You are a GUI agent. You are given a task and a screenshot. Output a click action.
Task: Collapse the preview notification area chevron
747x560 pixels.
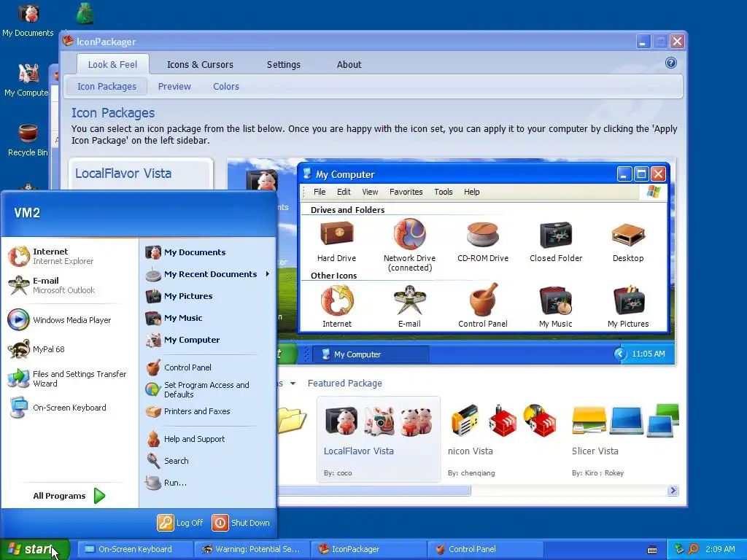tap(620, 354)
